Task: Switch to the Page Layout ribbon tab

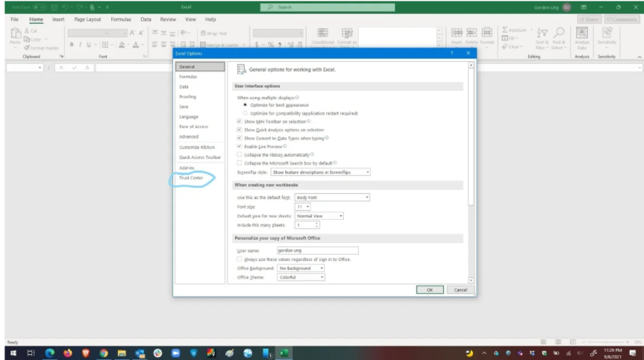Action: pyautogui.click(x=89, y=18)
